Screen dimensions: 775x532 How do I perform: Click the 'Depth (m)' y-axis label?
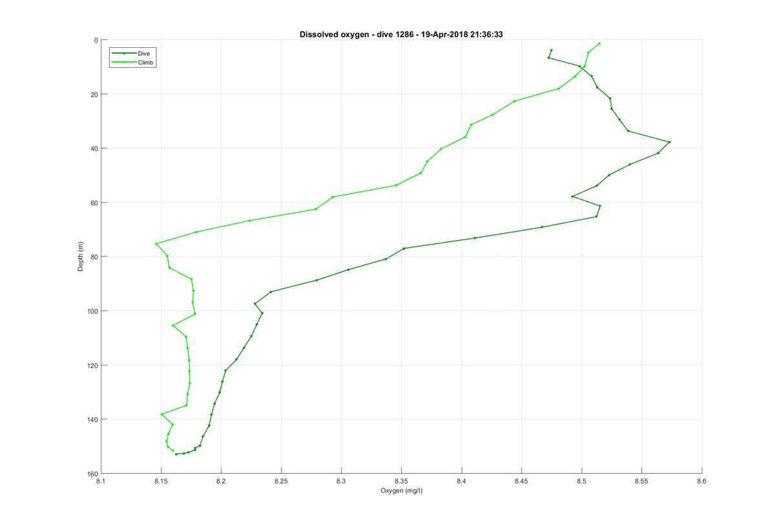(x=81, y=256)
